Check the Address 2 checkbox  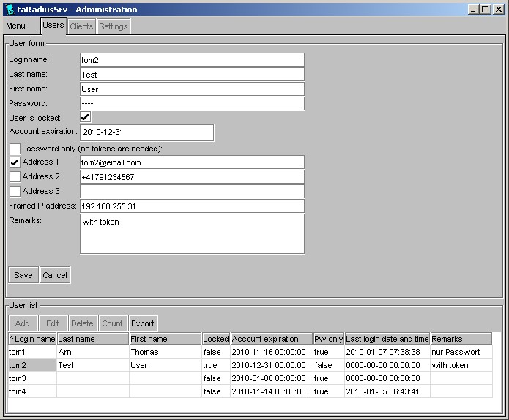tap(15, 177)
